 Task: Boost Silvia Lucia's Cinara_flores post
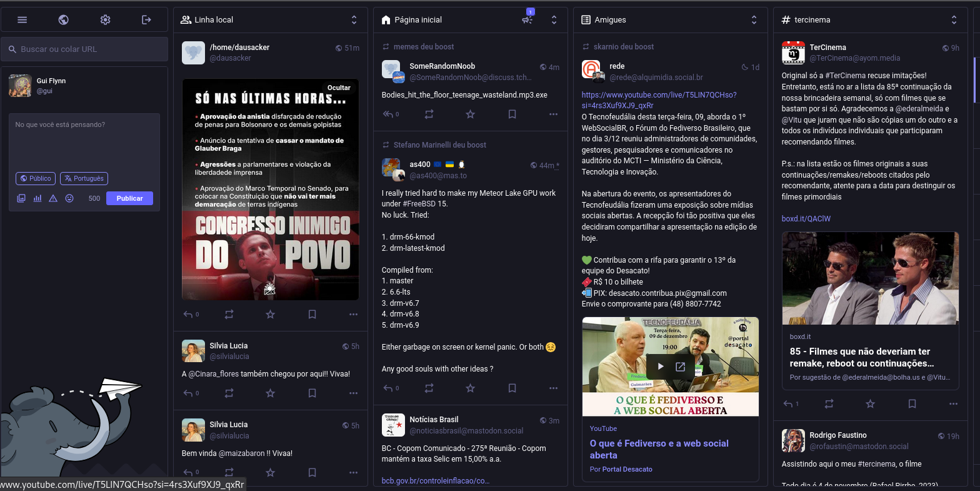(229, 393)
